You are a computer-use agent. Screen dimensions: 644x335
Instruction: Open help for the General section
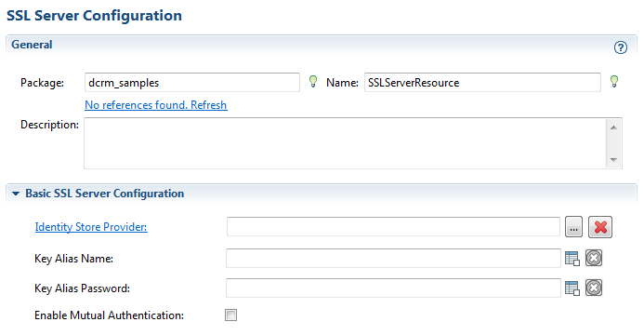[x=620, y=47]
